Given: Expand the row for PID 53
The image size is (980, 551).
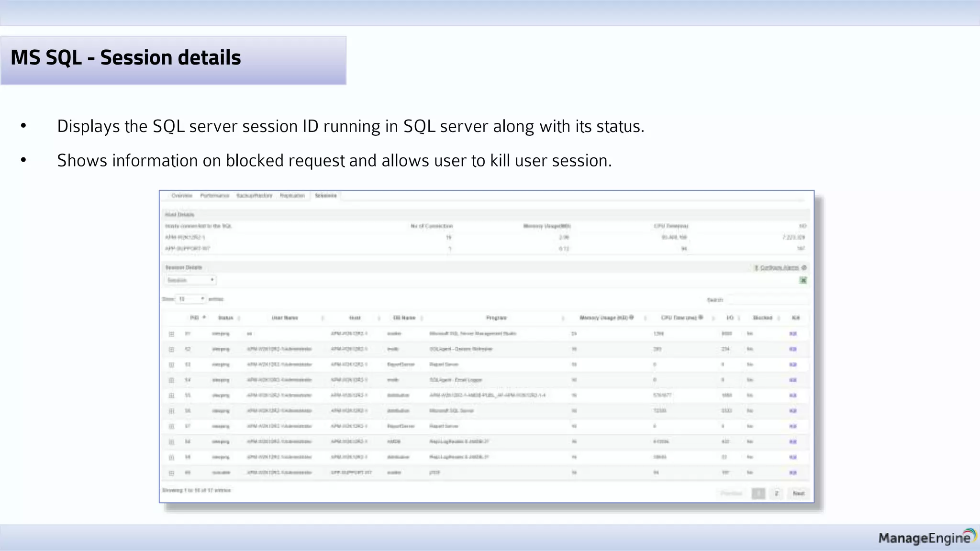Looking at the screenshot, I should pos(171,365).
